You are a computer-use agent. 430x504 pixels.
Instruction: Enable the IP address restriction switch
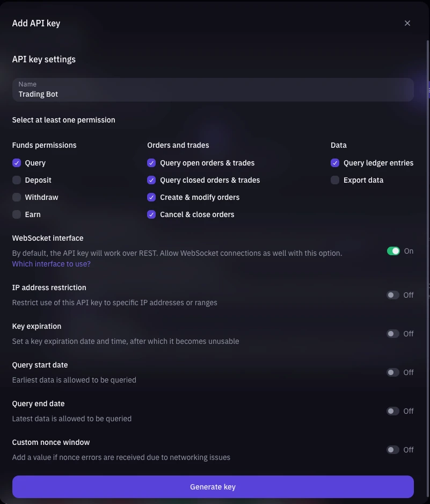393,295
